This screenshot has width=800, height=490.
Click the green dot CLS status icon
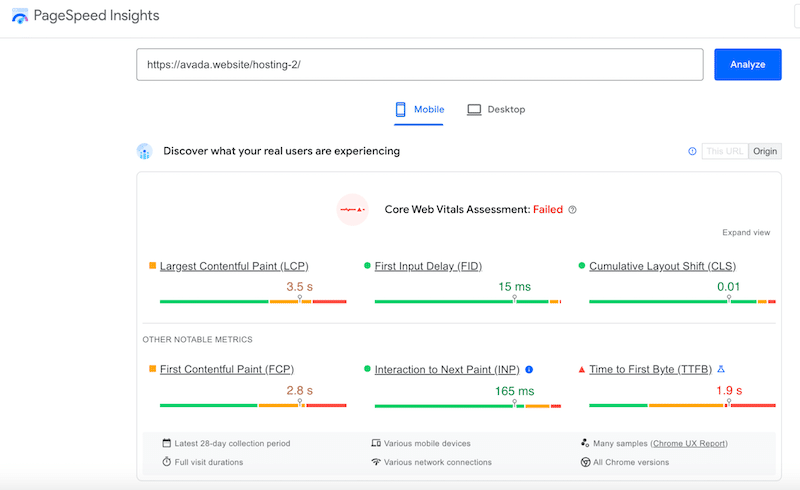pyautogui.click(x=582, y=265)
